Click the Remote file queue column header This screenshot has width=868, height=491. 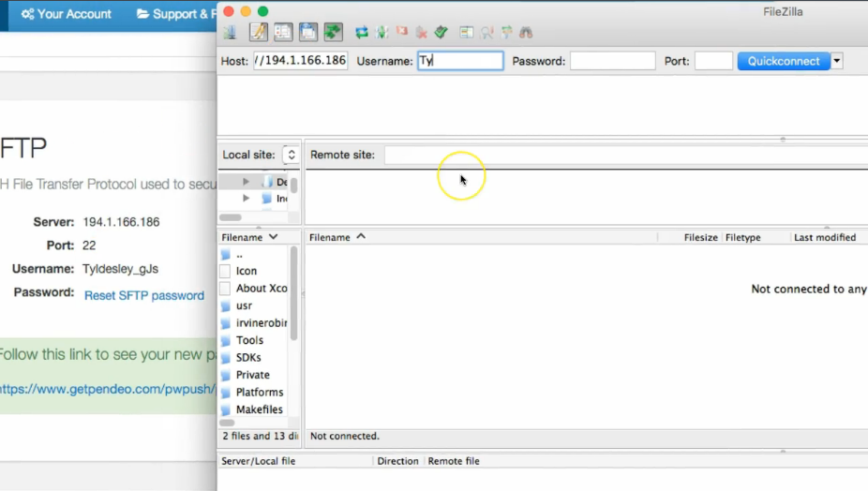point(454,461)
